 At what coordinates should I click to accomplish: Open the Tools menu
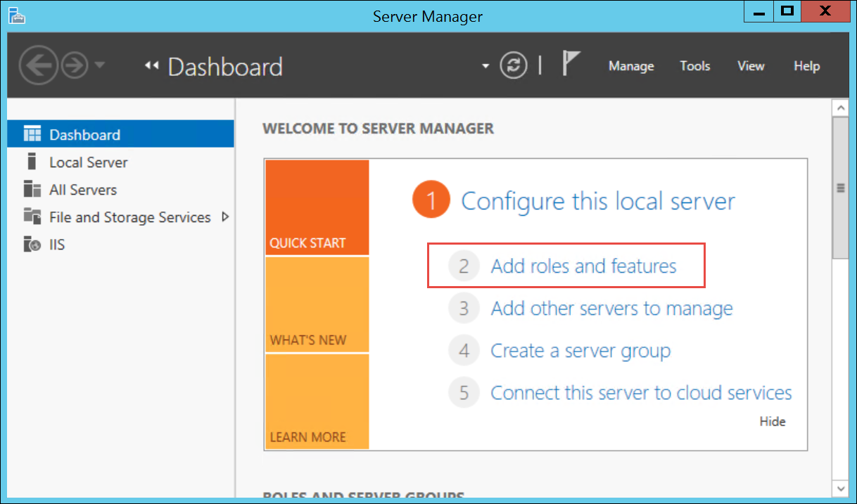coord(694,66)
